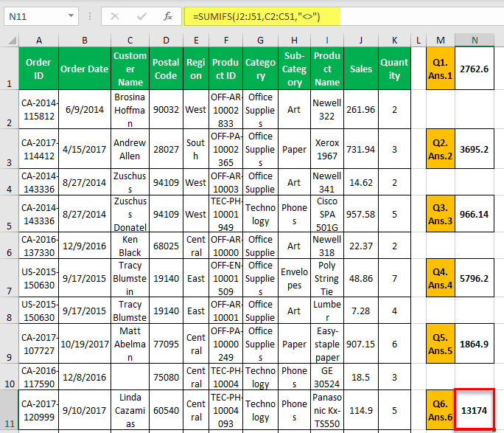Screen dimensions: 504x433
Task: Click the Order Date header cell
Action: (85, 69)
